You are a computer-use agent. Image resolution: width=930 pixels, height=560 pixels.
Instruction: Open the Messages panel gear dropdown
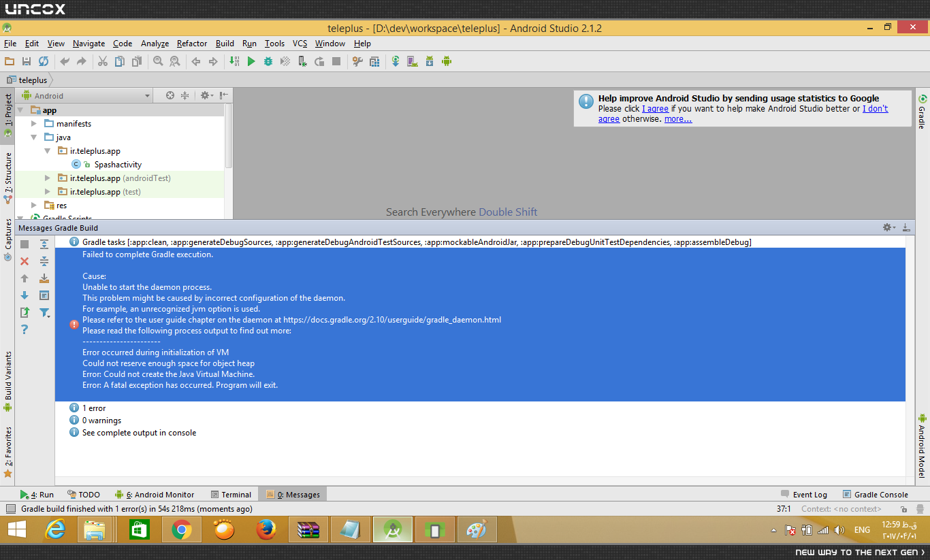point(889,227)
